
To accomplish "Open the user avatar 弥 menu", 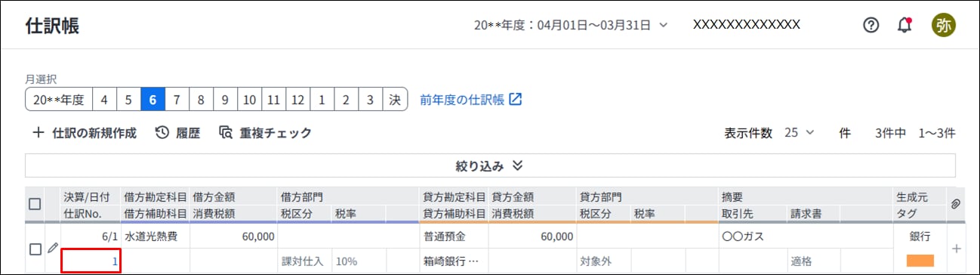I will coord(943,25).
